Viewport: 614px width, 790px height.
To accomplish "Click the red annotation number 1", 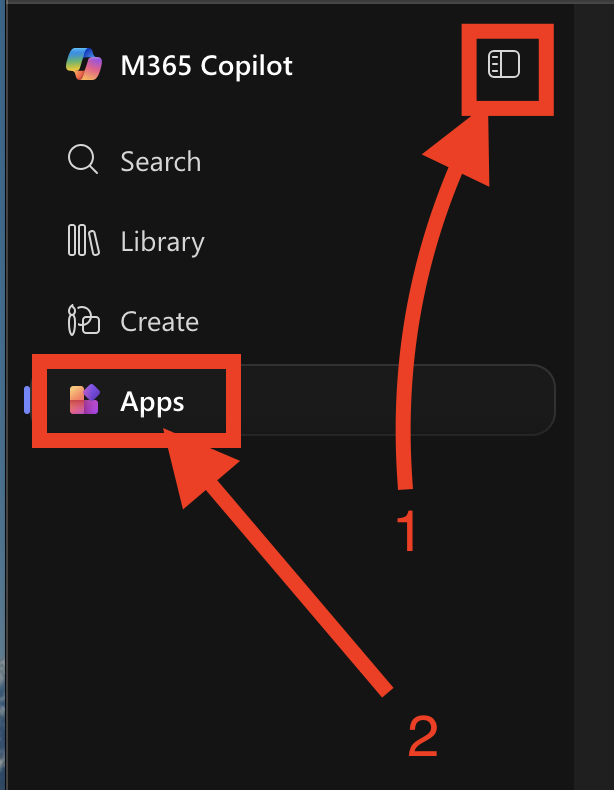I will click(x=406, y=531).
